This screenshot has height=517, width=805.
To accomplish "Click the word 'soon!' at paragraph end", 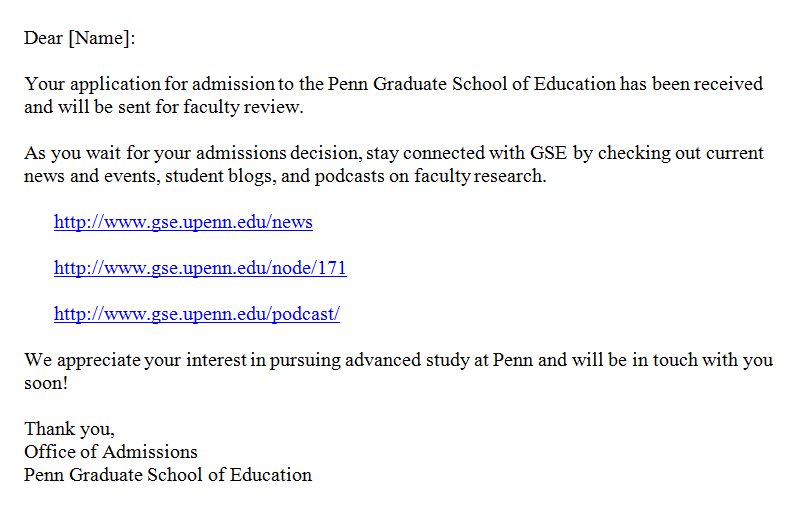I will (46, 384).
